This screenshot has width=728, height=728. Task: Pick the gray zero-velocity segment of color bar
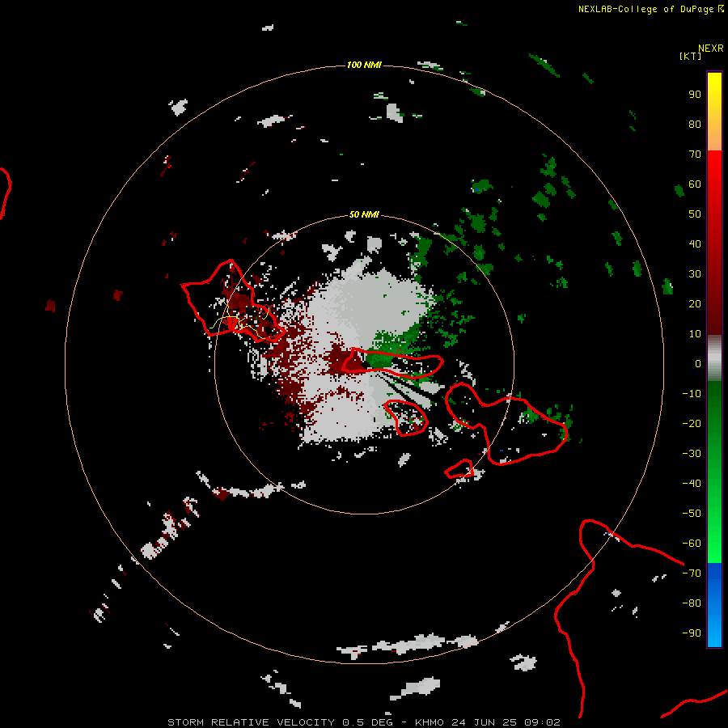point(714,358)
